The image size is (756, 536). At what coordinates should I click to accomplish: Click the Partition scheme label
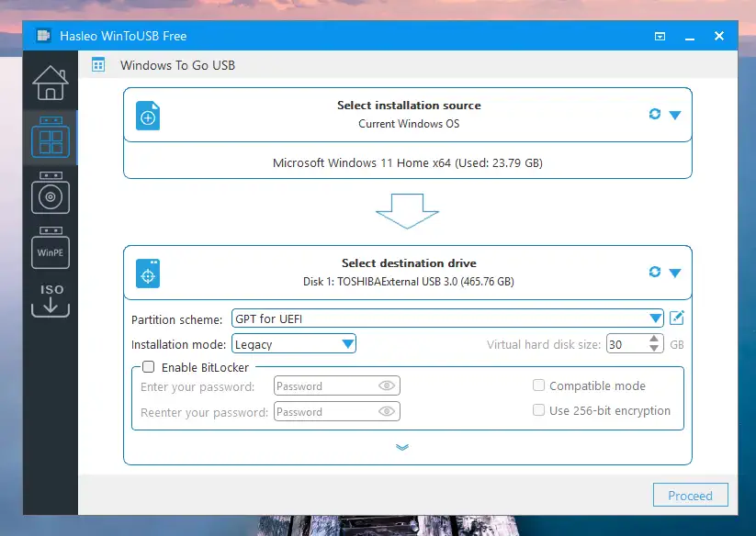pos(176,319)
